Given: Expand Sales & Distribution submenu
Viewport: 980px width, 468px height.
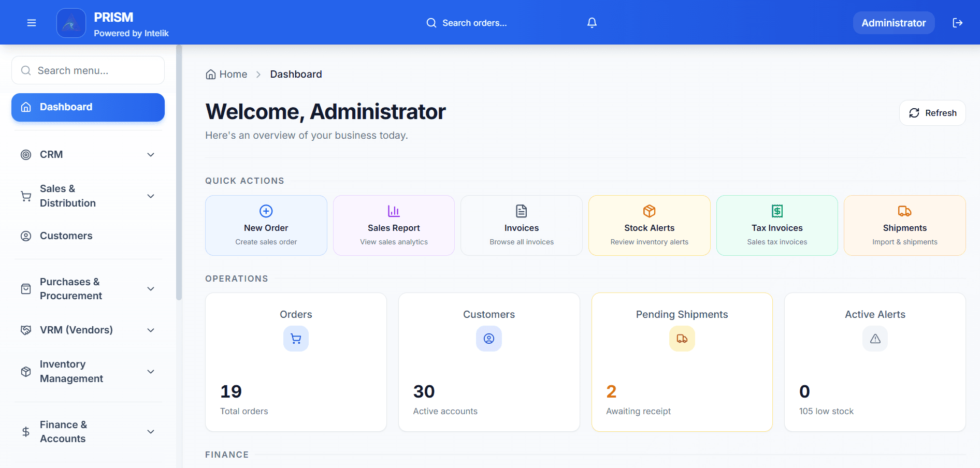Looking at the screenshot, I should tap(88, 196).
